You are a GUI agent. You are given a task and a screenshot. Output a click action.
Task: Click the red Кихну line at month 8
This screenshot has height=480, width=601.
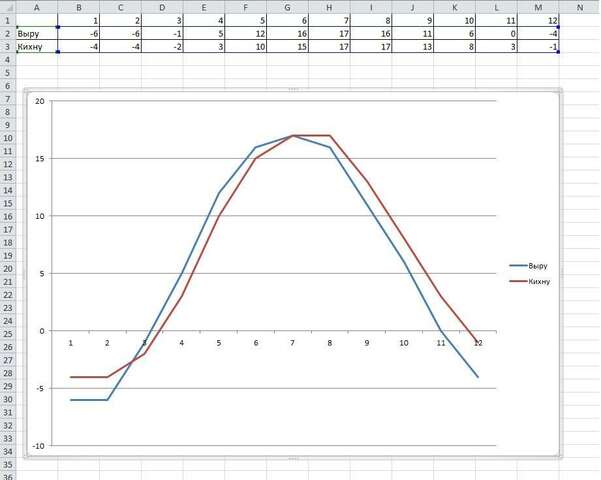coord(330,135)
